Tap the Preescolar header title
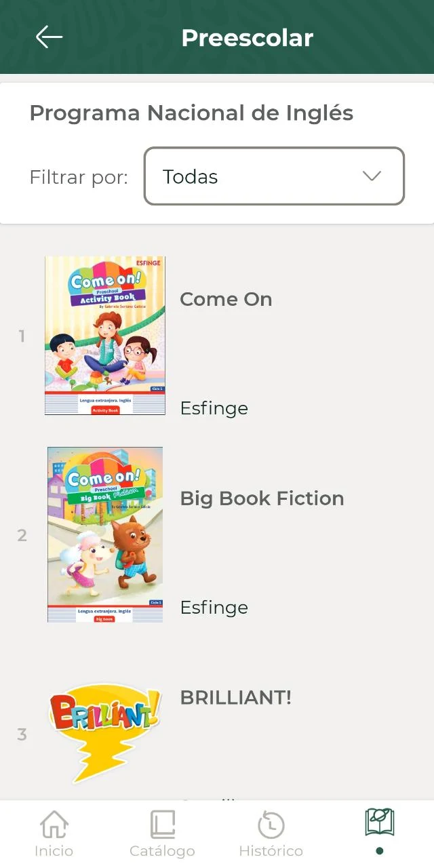This screenshot has width=434, height=868. point(248,38)
